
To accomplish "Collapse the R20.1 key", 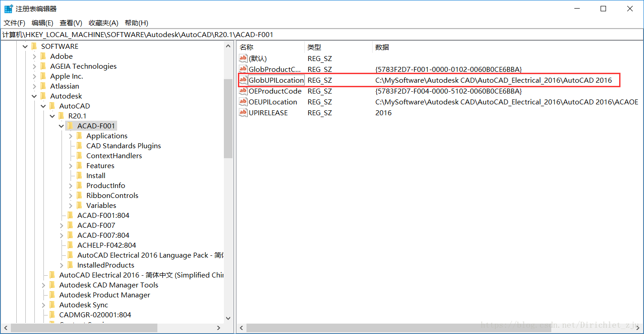I will click(52, 116).
